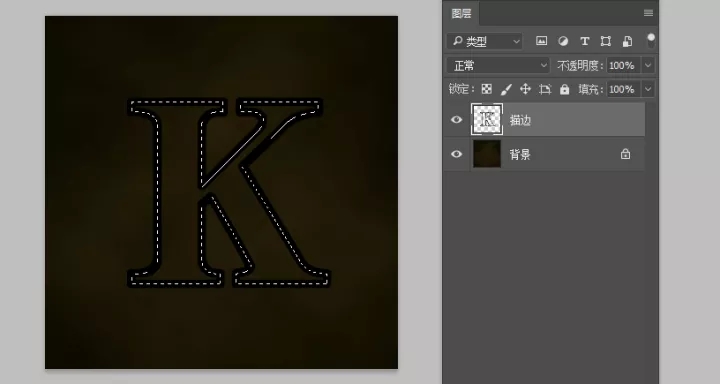The image size is (720, 384).
Task: Hide the 描边 layer with its eye
Action: (456, 120)
